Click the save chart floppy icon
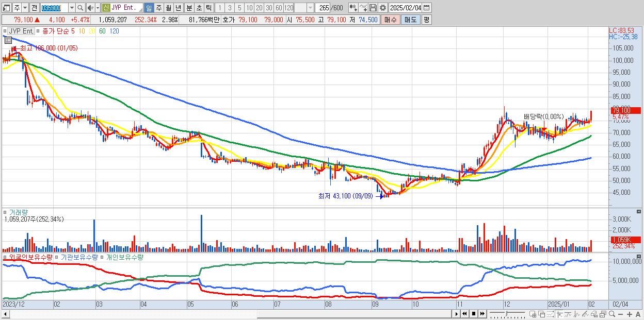 click(x=373, y=8)
